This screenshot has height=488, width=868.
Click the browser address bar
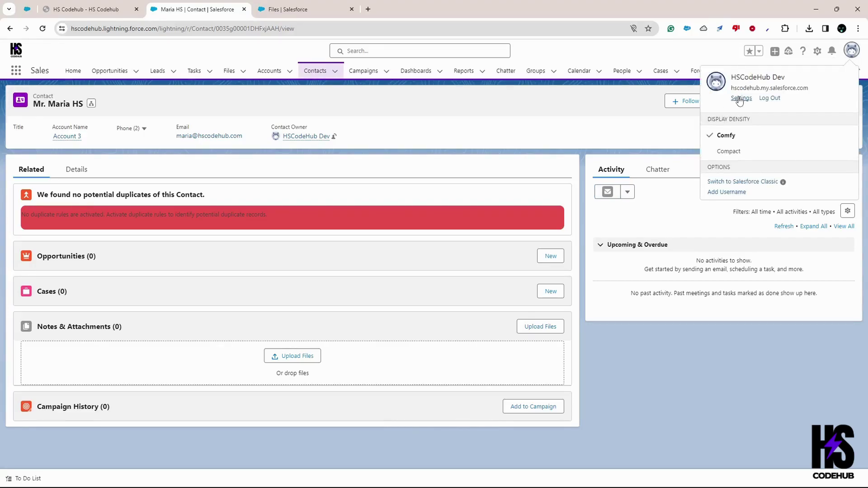tap(347, 28)
